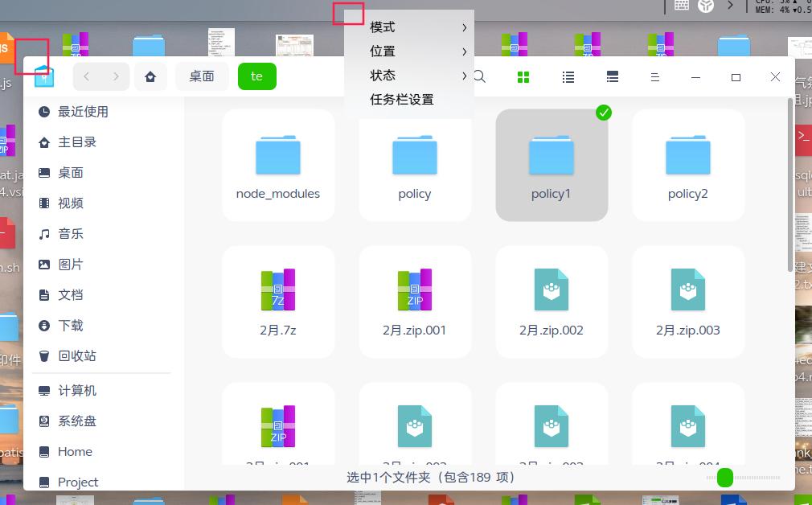The height and width of the screenshot is (505, 812).
Task: Open 计算机 from the sidebar
Action: point(76,390)
